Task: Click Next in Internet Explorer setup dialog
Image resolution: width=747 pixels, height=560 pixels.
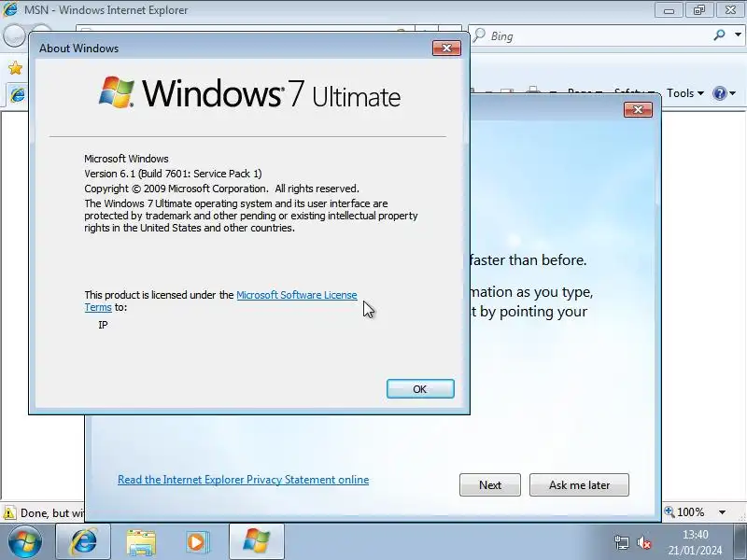Action: coord(489,484)
